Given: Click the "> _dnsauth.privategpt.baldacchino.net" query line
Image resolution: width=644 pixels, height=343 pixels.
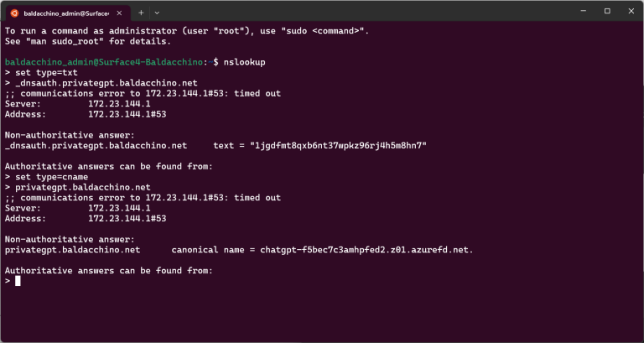Looking at the screenshot, I should 101,83.
